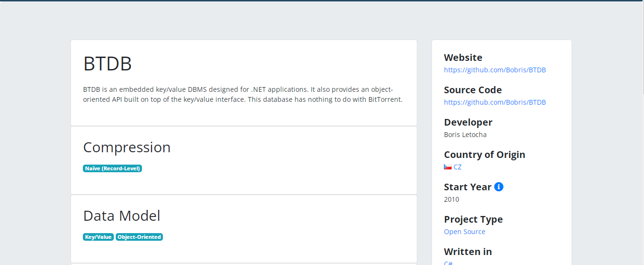Select the Naïve (Record-Level) compression tag
644x265 pixels.
tap(112, 168)
